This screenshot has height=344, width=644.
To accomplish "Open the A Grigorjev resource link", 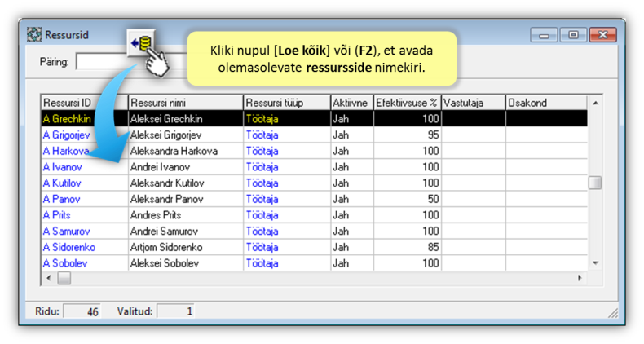I will [66, 135].
